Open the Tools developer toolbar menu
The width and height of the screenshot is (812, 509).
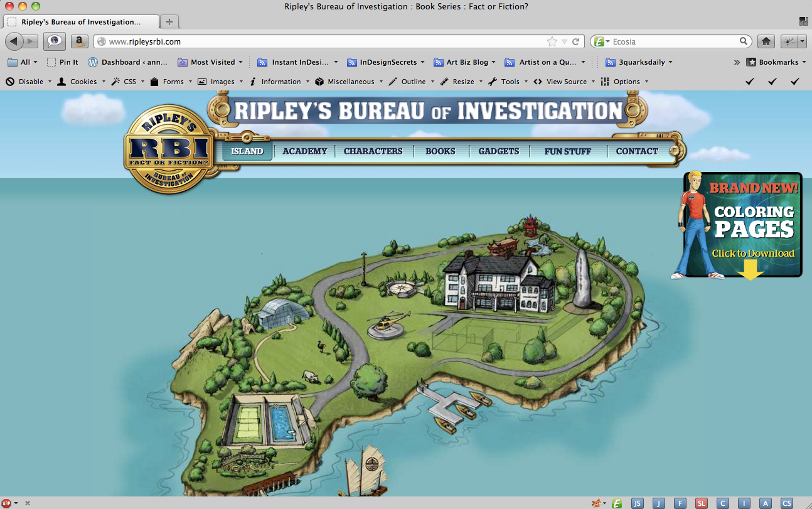[x=508, y=82]
